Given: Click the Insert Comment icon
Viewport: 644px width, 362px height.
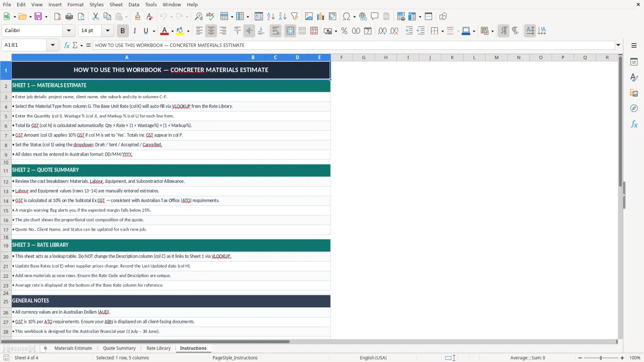Looking at the screenshot, I should point(375,17).
